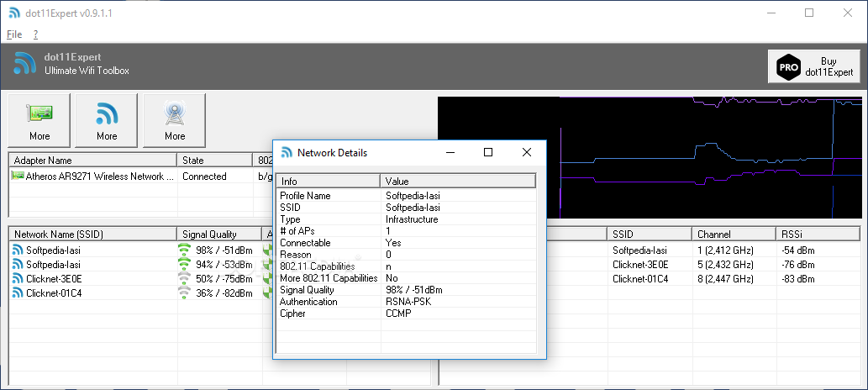
Task: Click the wifi icon beside Clicknet-3E0E network
Action: tap(18, 279)
